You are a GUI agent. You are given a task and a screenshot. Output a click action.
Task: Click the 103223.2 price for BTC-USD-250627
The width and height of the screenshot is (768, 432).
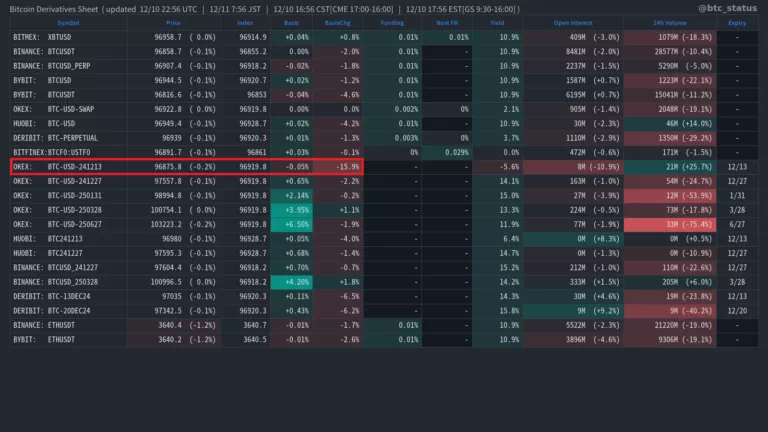(166, 224)
